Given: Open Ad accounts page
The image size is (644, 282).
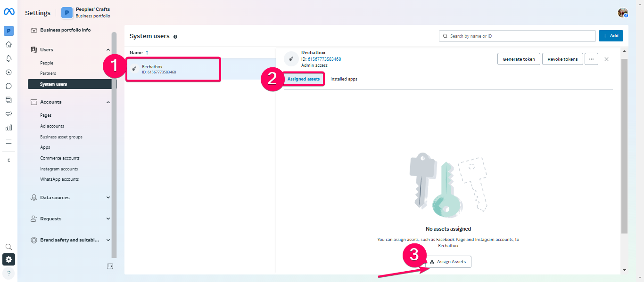Looking at the screenshot, I should tap(52, 126).
